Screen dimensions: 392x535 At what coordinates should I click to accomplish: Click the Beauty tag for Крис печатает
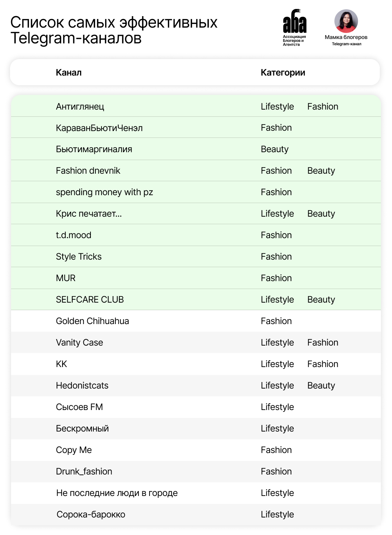(321, 214)
